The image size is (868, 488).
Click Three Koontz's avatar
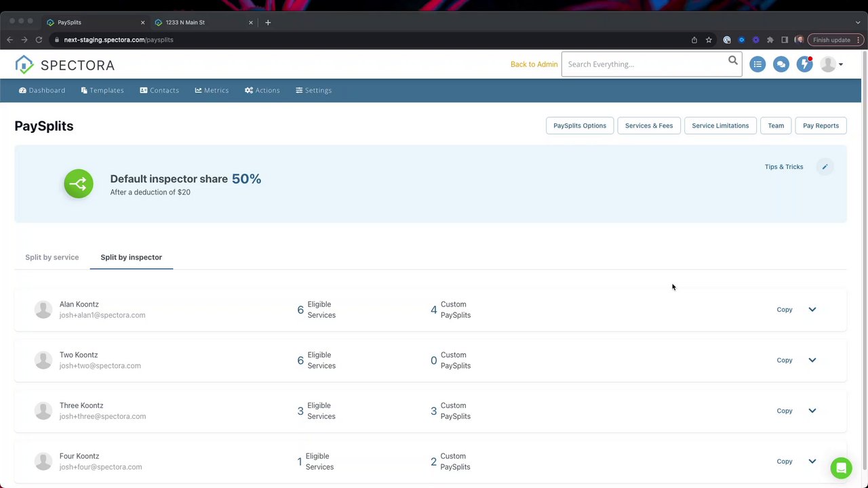(x=43, y=411)
